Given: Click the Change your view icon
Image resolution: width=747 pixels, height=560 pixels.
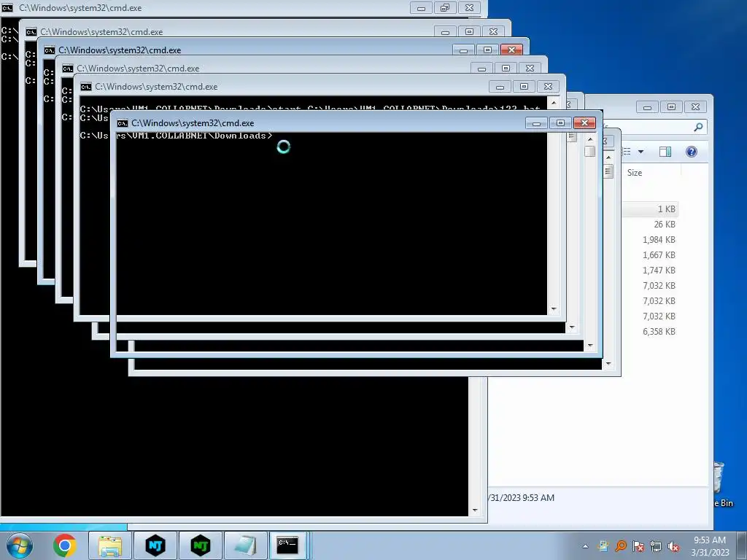Looking at the screenshot, I should pos(627,152).
